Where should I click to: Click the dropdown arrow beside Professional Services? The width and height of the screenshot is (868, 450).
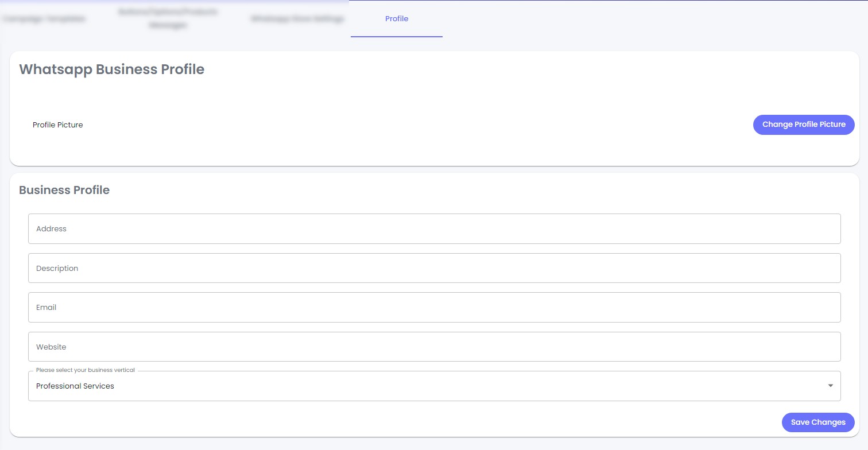(830, 386)
